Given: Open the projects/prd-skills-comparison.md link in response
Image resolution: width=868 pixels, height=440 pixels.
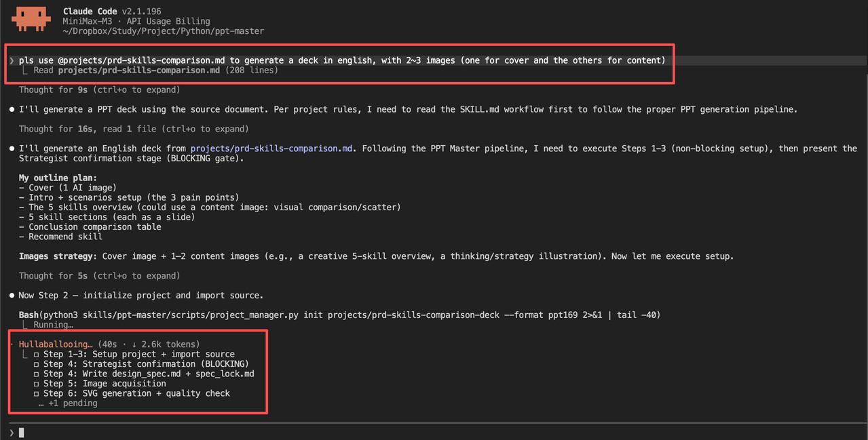Looking at the screenshot, I should coord(271,148).
